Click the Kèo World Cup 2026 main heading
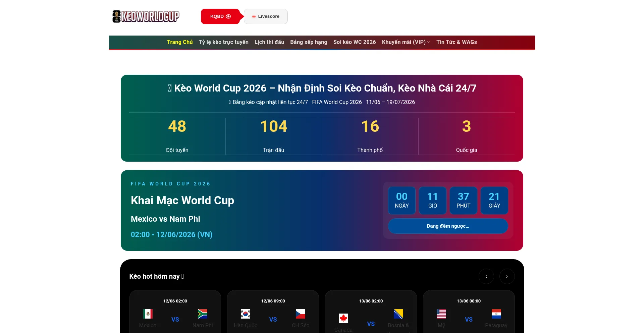This screenshot has height=333, width=644. (x=322, y=88)
